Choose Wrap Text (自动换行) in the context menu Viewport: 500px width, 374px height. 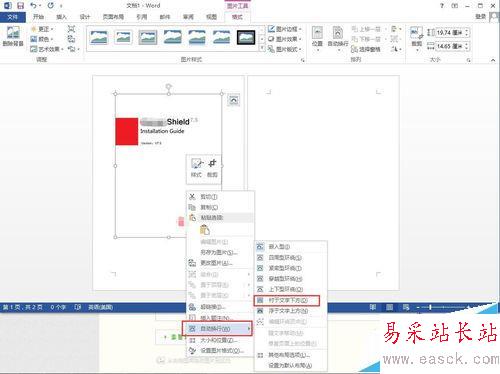pos(217,329)
